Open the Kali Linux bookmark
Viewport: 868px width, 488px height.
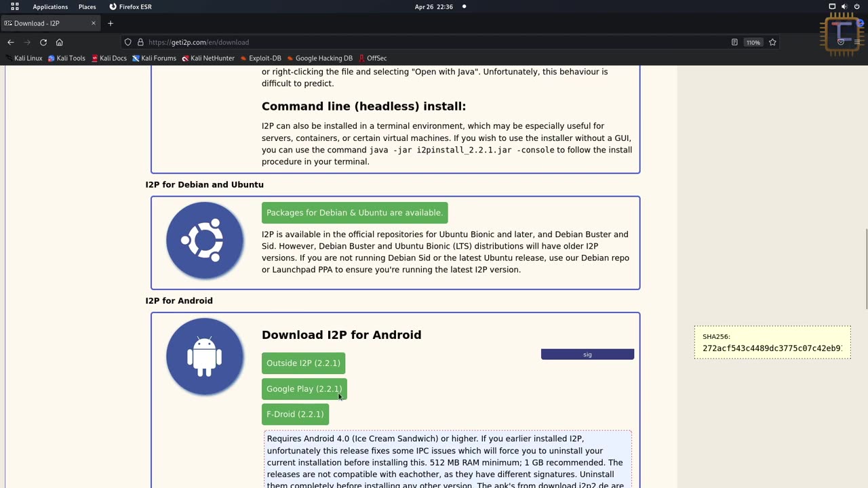click(x=24, y=58)
